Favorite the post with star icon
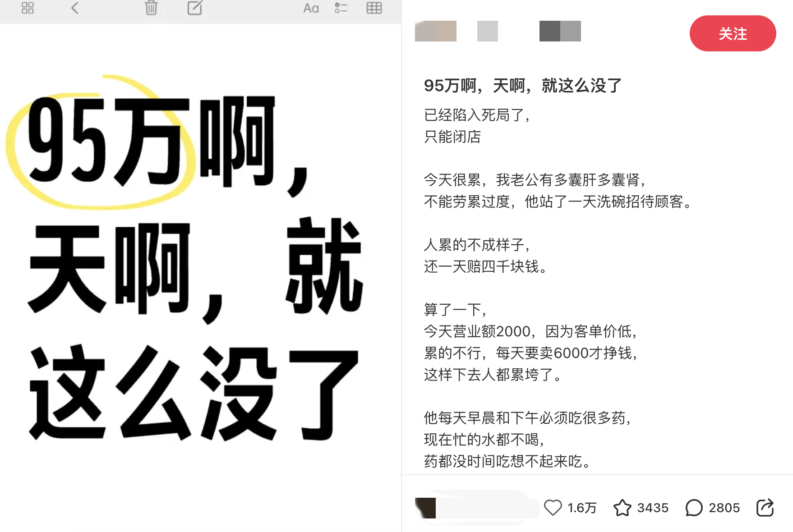This screenshot has width=793, height=532. tap(622, 508)
